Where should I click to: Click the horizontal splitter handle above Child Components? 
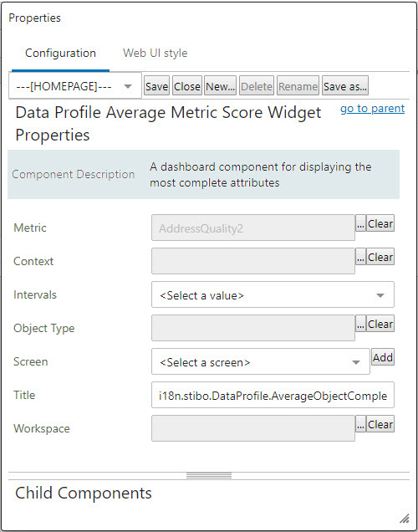tap(209, 476)
